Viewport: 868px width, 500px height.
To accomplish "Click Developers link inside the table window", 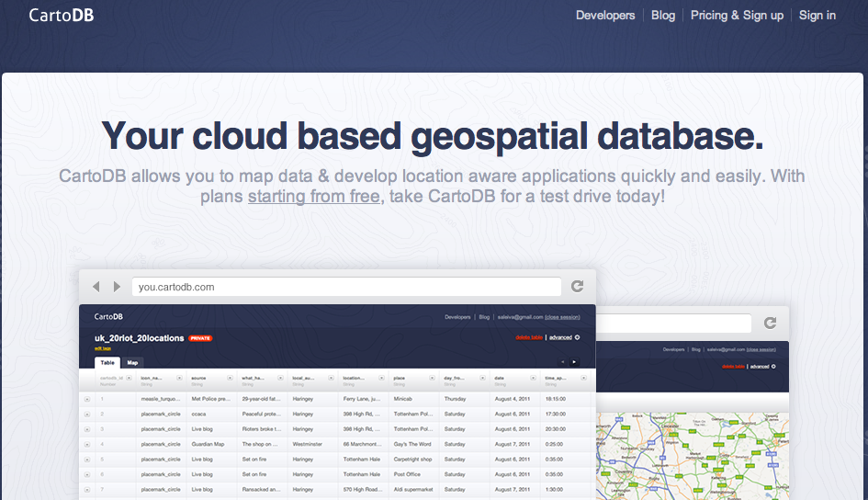I will tap(457, 317).
